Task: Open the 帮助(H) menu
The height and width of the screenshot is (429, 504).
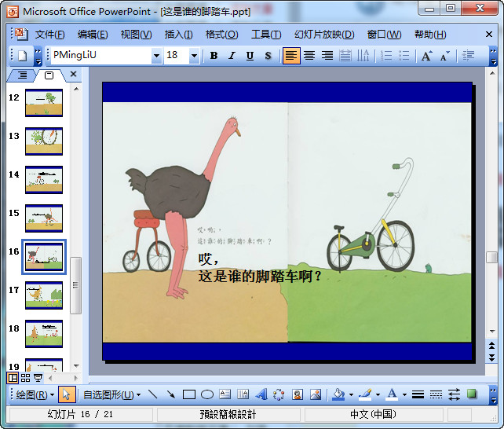Action: click(430, 35)
